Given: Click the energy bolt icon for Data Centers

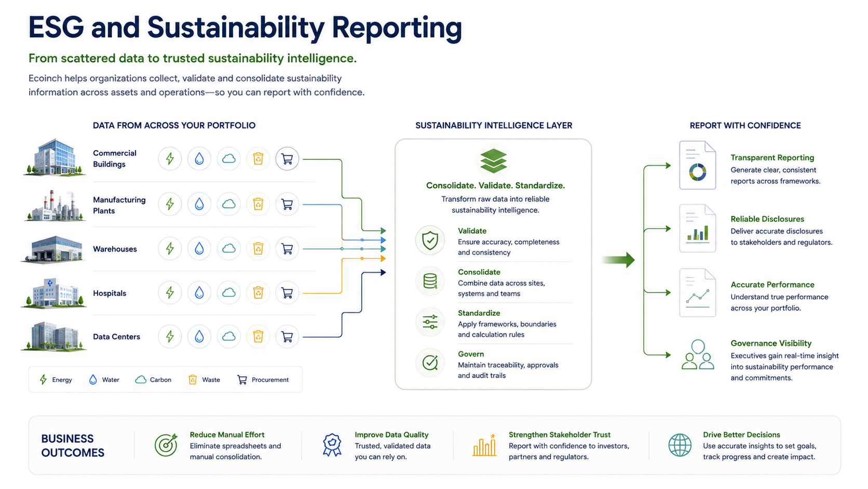Looking at the screenshot, I should 170,337.
